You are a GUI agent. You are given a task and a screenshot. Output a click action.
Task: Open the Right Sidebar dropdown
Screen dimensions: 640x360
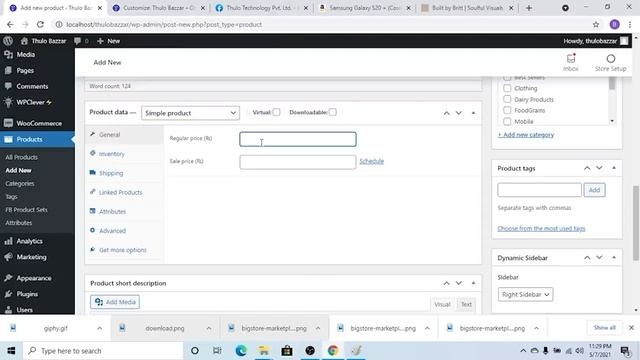[525, 294]
